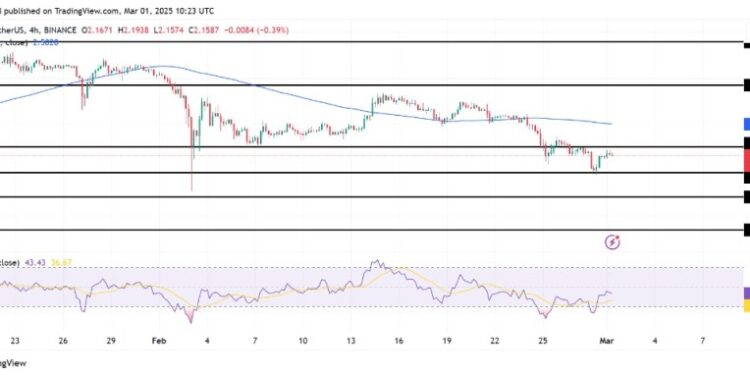The image size is (750, 375).
Task: Click the Feb label on time axis
Action: (x=158, y=341)
